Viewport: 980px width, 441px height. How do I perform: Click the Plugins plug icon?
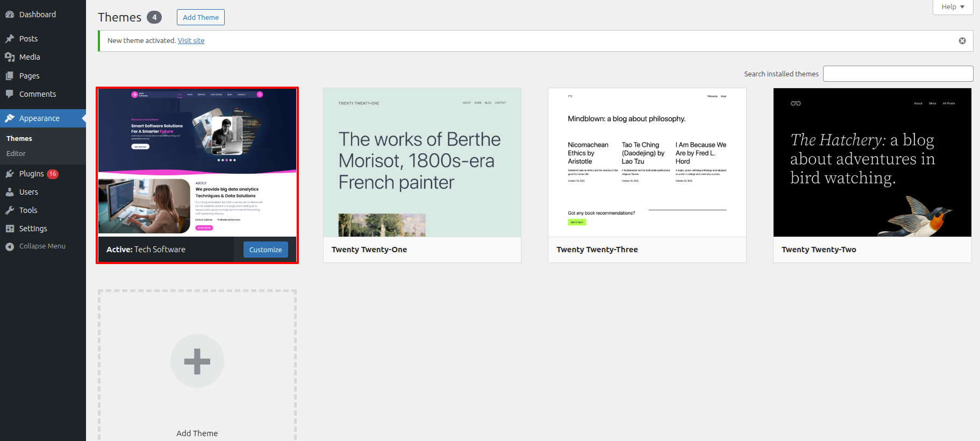(10, 174)
